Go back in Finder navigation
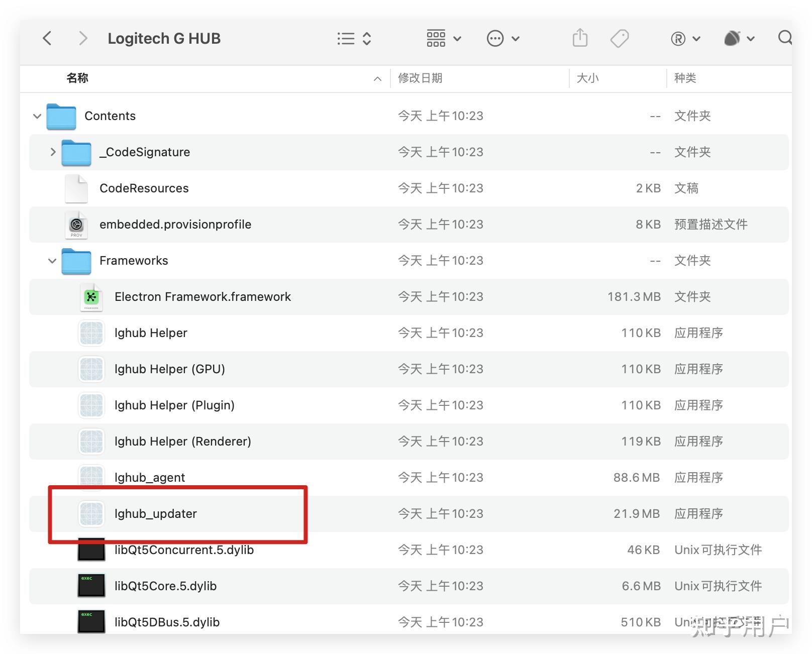The image size is (812, 654). click(47, 38)
